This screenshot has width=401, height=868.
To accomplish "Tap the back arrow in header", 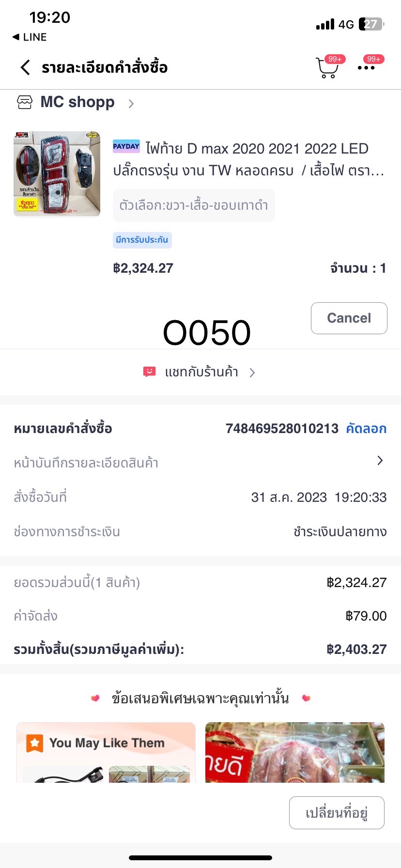I will click(x=26, y=67).
